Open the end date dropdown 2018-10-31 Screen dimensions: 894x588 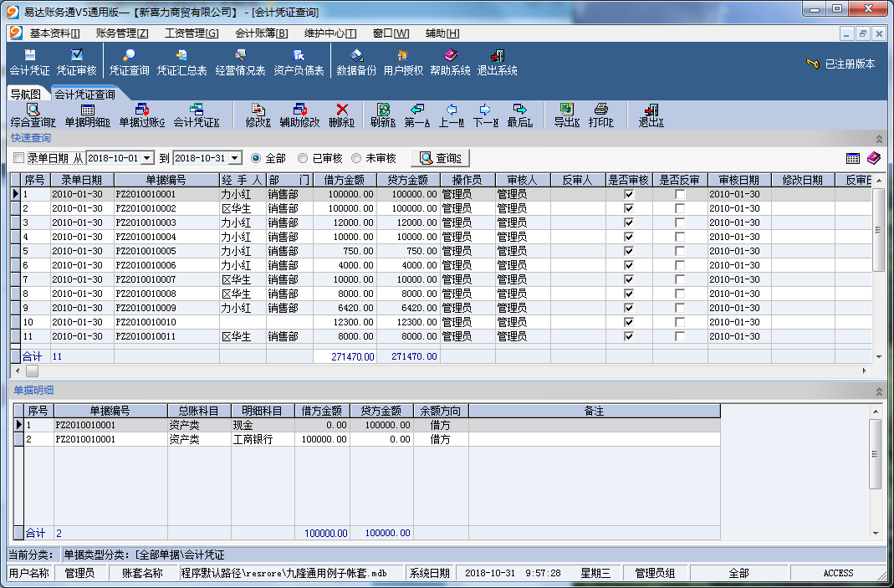tap(235, 158)
